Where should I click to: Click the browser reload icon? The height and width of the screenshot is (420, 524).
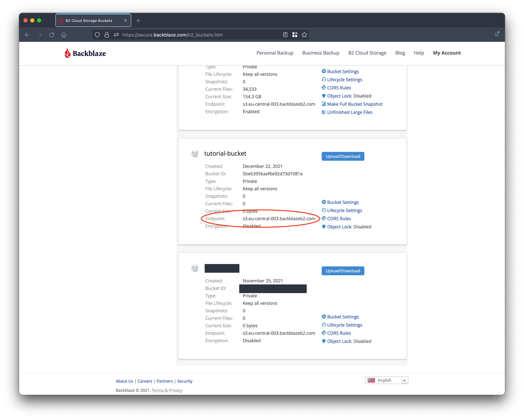coord(52,35)
